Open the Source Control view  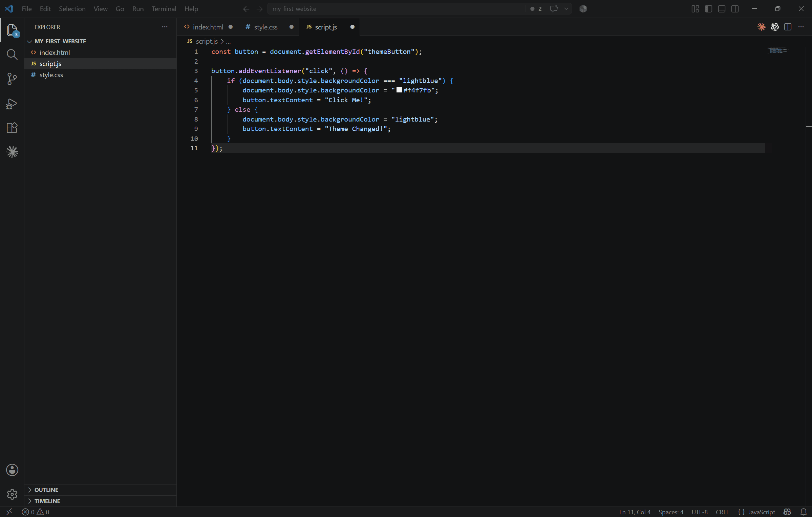click(12, 79)
